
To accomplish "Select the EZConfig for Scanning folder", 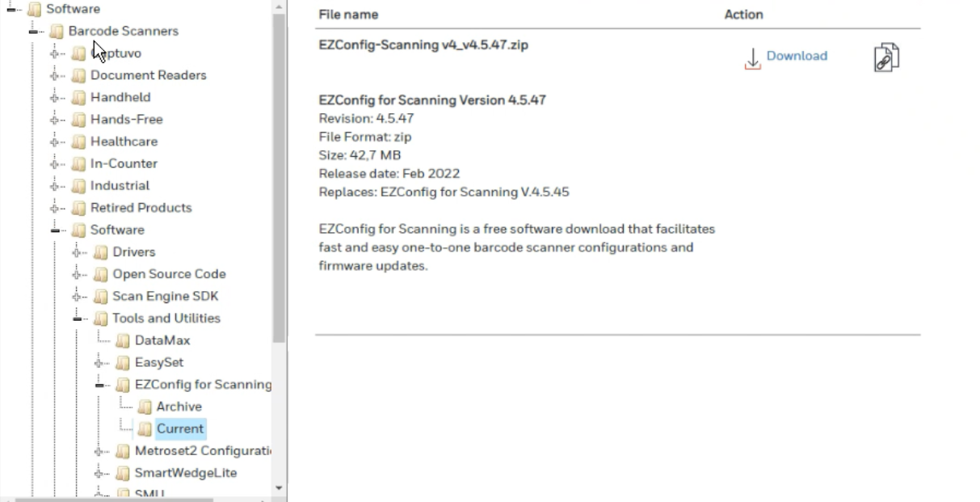I will click(204, 384).
